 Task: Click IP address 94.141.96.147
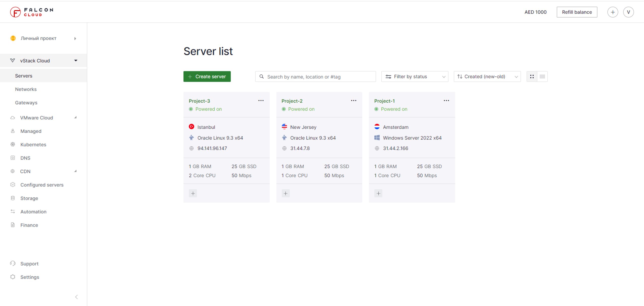212,148
